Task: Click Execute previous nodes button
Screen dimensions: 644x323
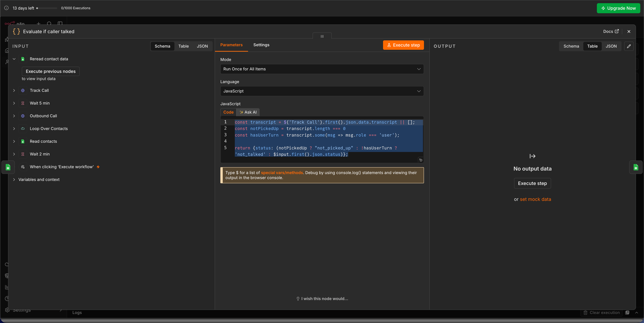Action: 51,71
